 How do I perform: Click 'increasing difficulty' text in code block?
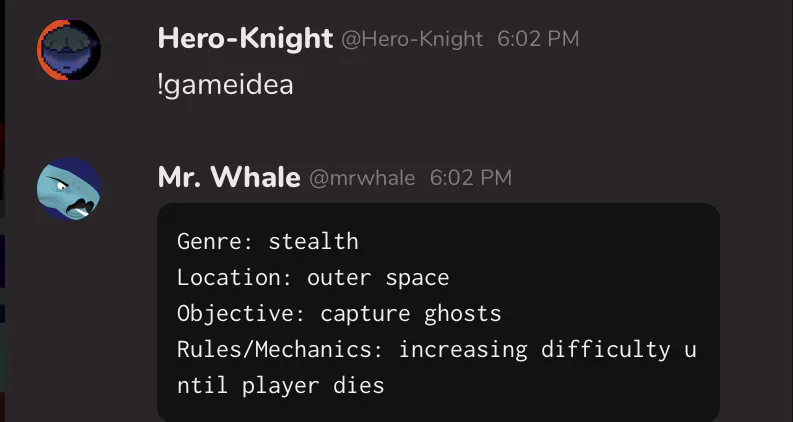click(535, 350)
